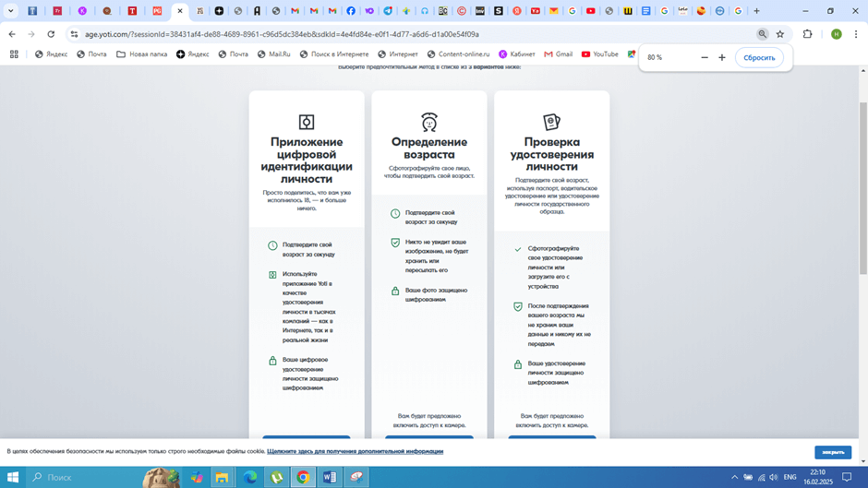Increase zoom with the plus button
868x488 pixels.
pyautogui.click(x=722, y=57)
